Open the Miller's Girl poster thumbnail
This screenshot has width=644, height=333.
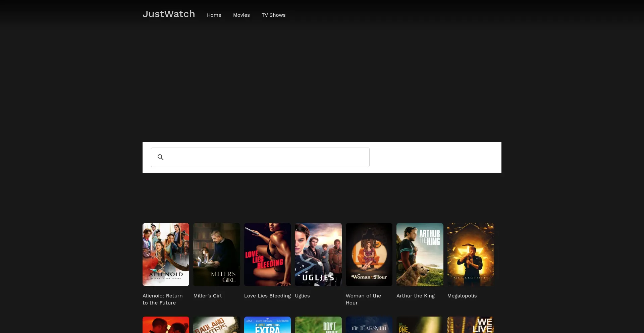point(217,255)
